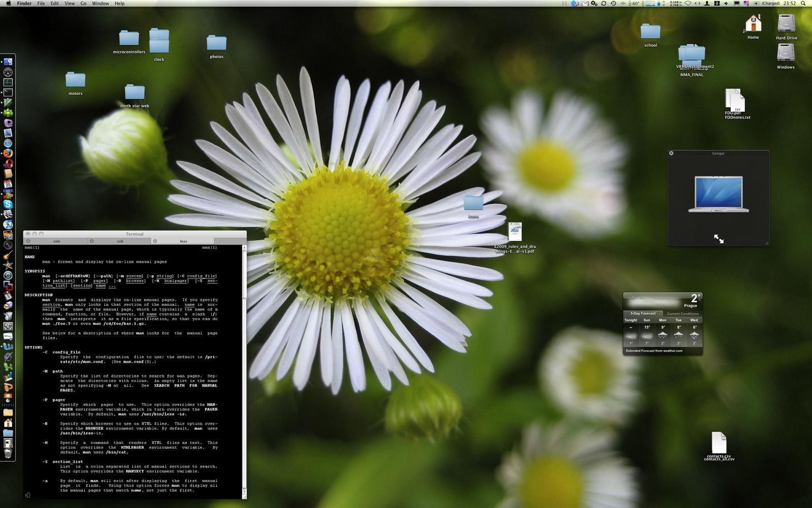The height and width of the screenshot is (508, 812).
Task: Switch to the vim tab in Terminal
Action: pos(56,241)
